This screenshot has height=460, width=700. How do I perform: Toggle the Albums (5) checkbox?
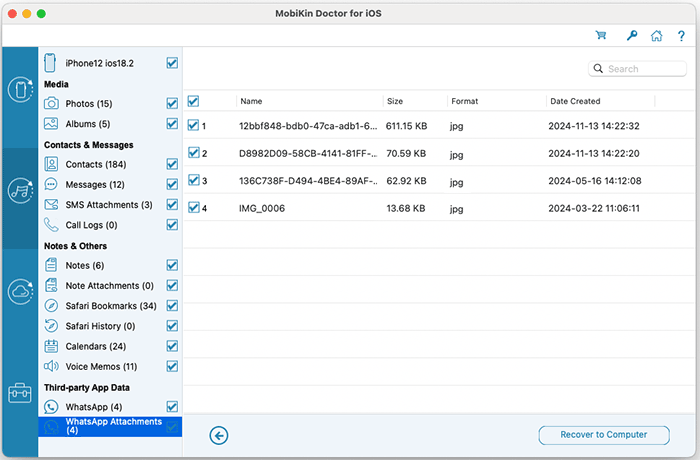pyautogui.click(x=172, y=123)
